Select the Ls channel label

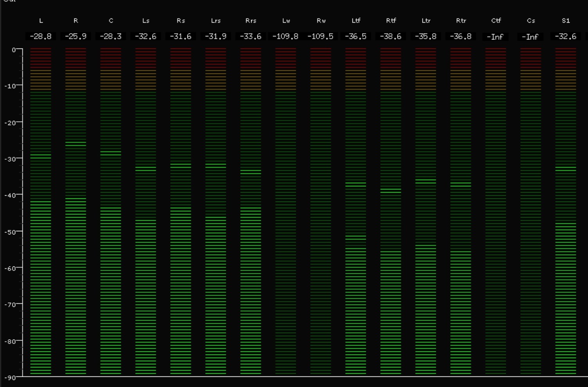pos(146,21)
